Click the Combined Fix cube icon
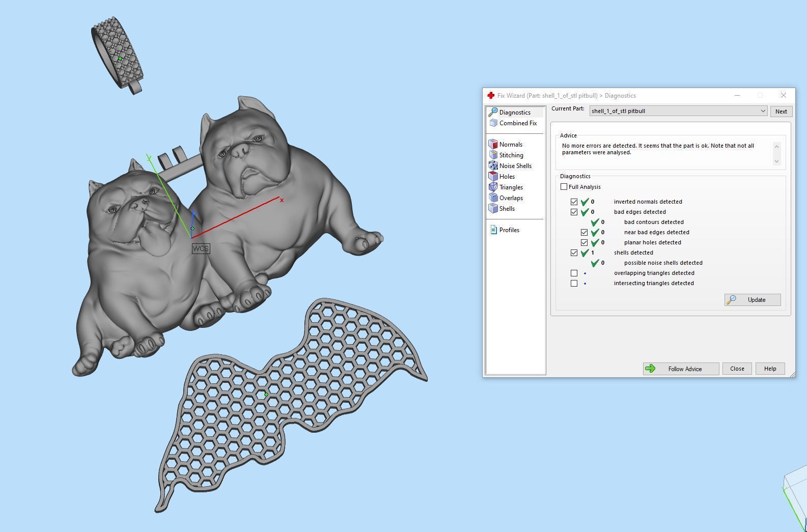807x532 pixels. [493, 123]
